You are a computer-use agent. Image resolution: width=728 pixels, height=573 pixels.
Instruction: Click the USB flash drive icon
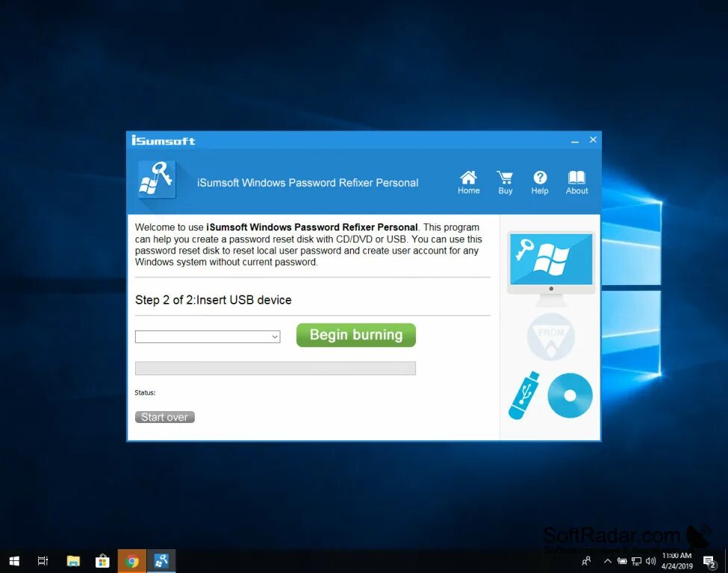tap(524, 395)
